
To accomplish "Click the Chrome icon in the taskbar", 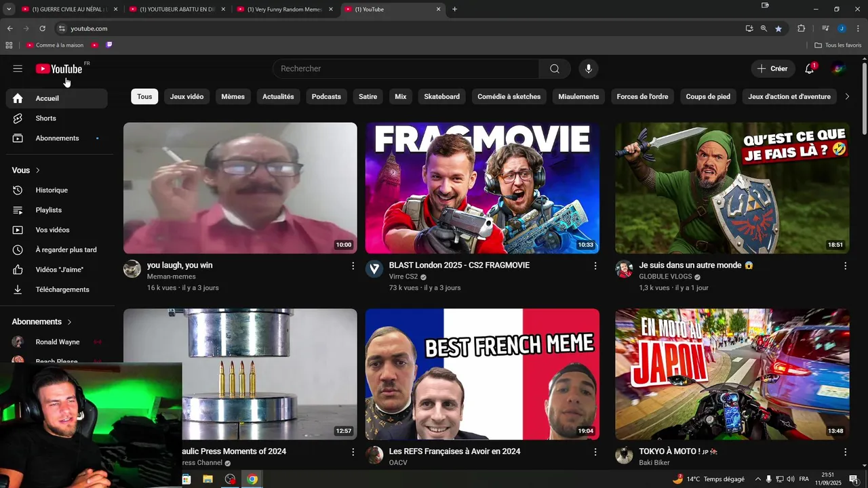I will (x=252, y=479).
